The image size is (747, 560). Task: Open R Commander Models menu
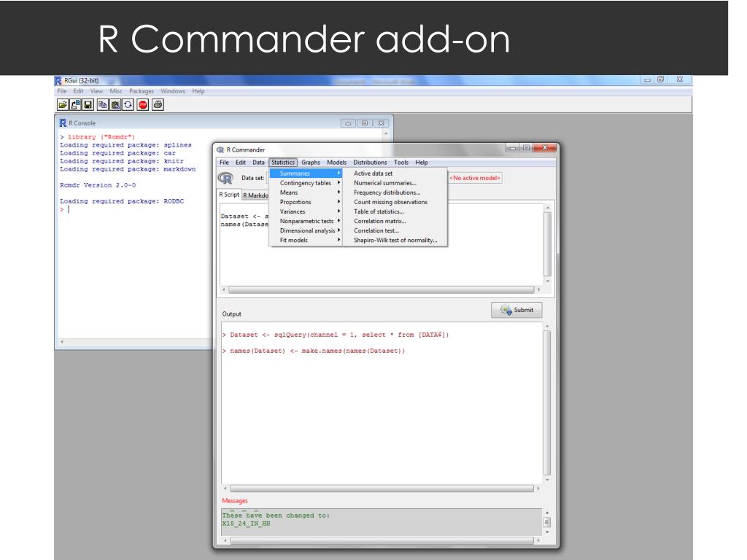pyautogui.click(x=337, y=163)
